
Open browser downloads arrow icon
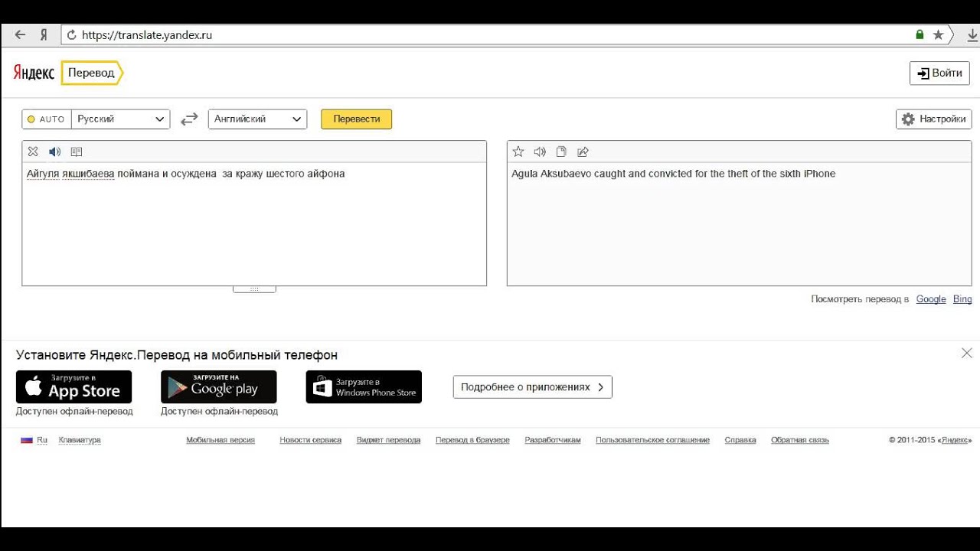coord(972,34)
